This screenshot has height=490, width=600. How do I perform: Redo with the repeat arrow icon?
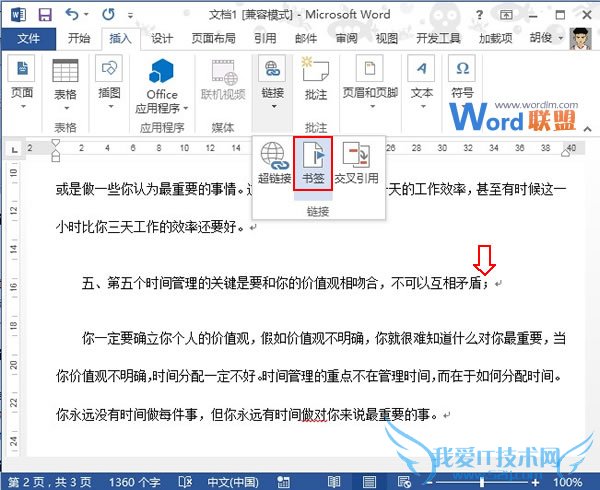tap(109, 15)
